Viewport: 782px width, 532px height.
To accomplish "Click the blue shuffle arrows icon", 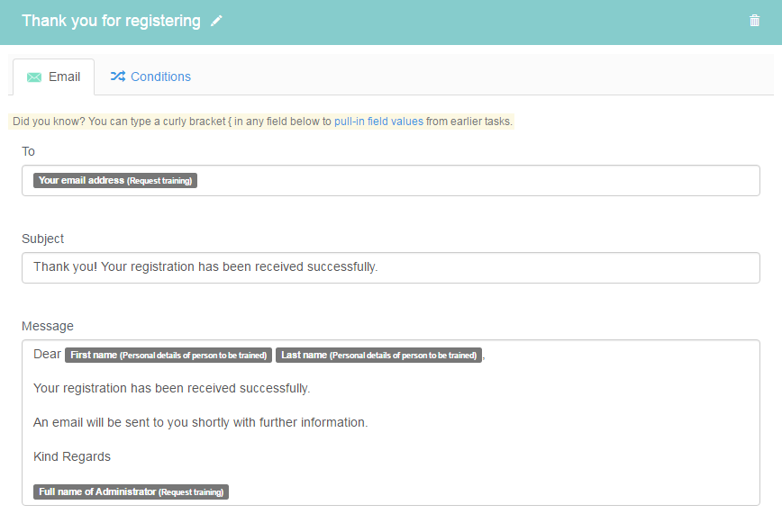I will point(118,77).
